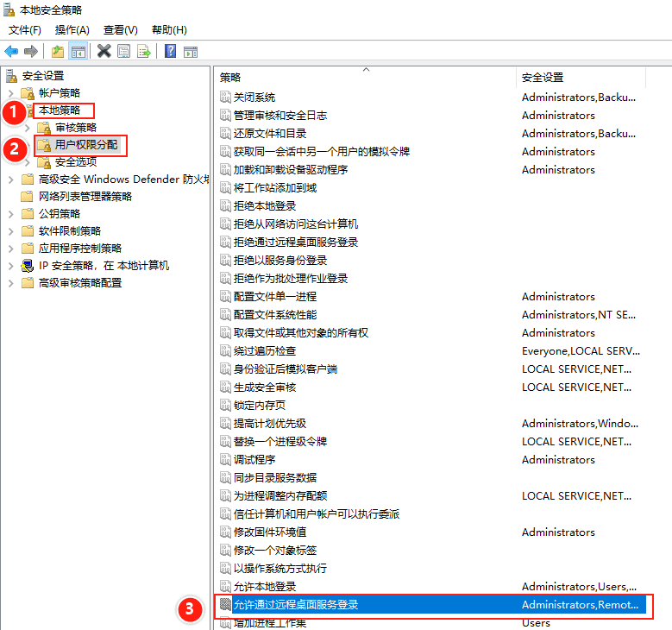Open the 查看(V) menu
Viewport: 672px width, 630px height.
(121, 30)
